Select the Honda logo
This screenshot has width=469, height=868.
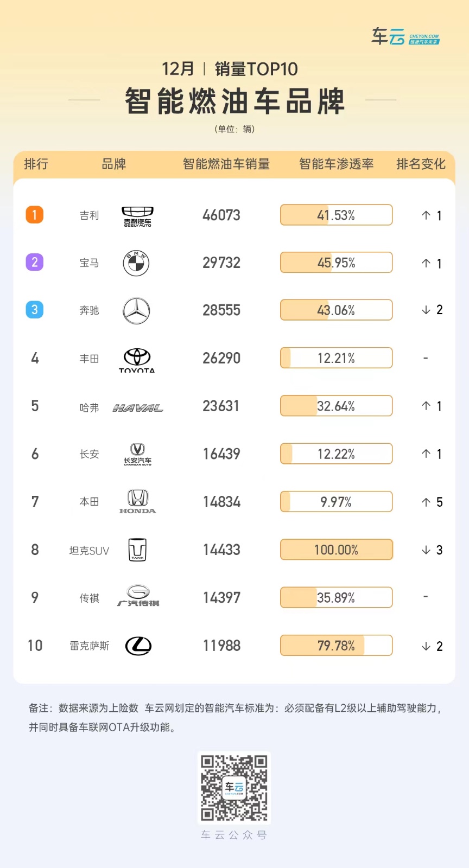point(137,502)
